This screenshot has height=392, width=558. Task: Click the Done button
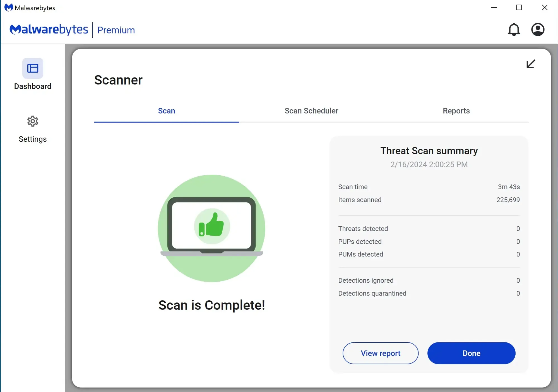click(472, 353)
